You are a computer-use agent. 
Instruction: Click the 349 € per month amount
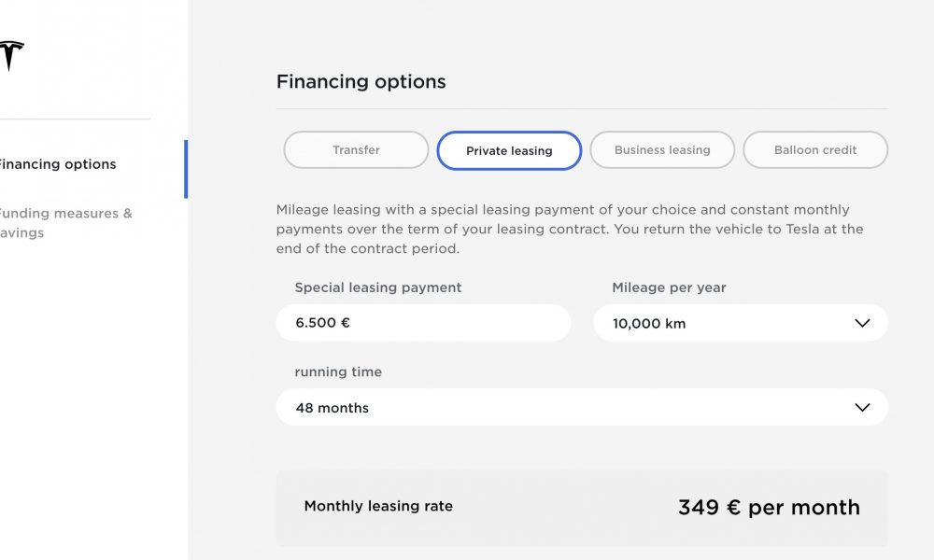[x=769, y=508]
